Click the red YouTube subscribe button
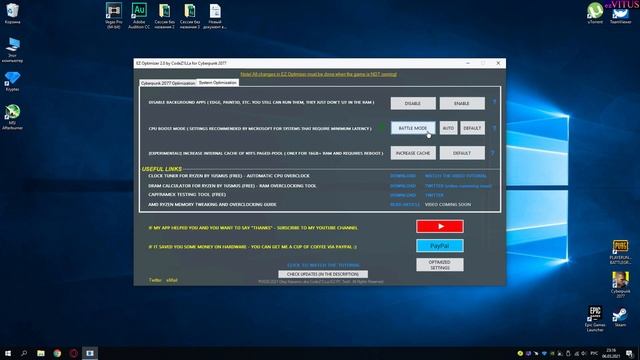640x360 pixels. 440,227
